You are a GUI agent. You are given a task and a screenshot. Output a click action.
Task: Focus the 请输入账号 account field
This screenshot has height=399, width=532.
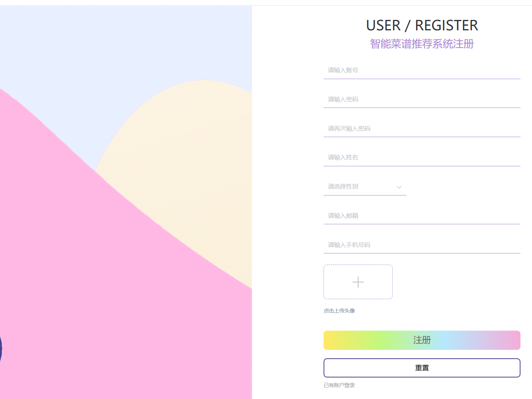coord(422,70)
